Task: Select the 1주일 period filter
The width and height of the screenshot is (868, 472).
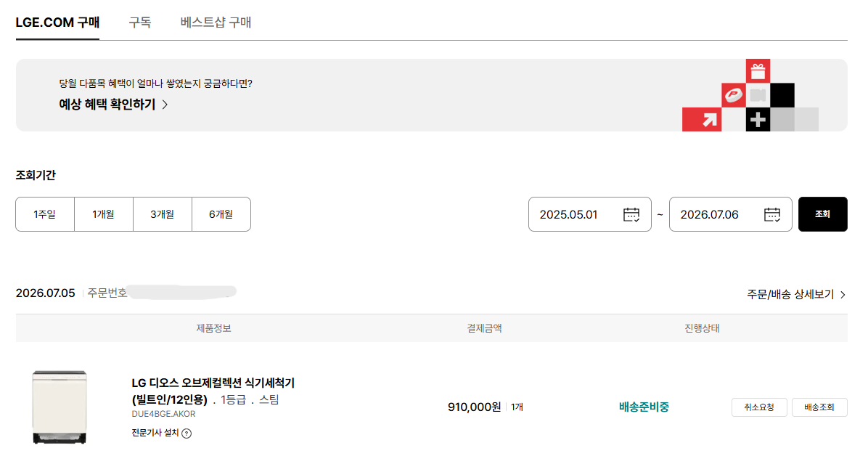Action: point(45,213)
